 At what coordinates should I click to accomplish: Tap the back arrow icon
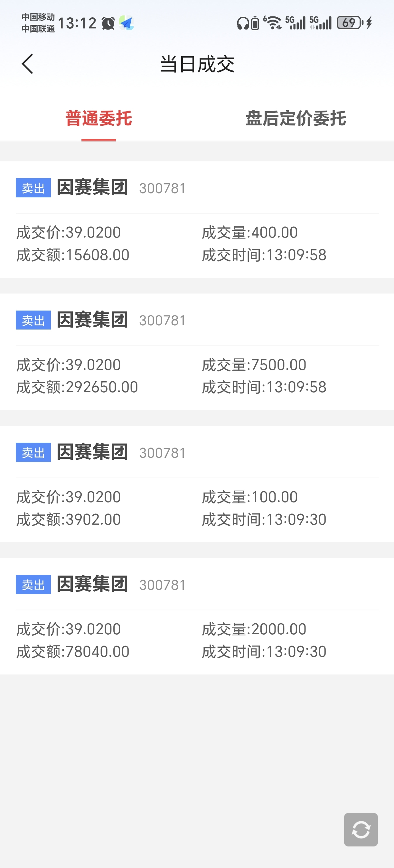point(27,64)
